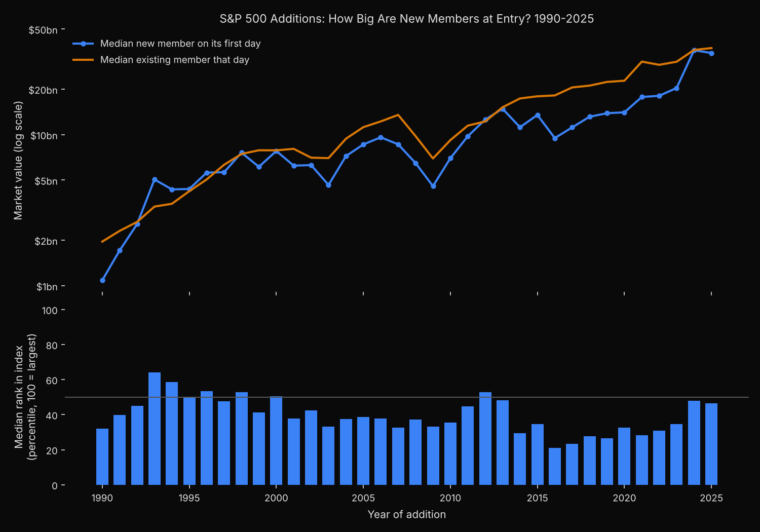Image resolution: width=760 pixels, height=532 pixels.
Task: Click the 80 label on the percentile axis
Action: (52, 346)
